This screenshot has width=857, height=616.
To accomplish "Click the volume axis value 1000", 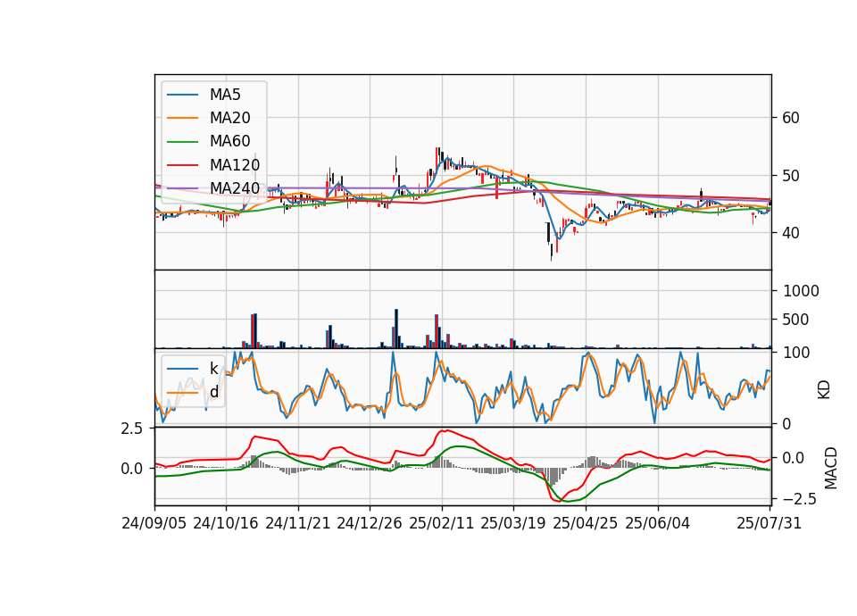I will 801,291.
